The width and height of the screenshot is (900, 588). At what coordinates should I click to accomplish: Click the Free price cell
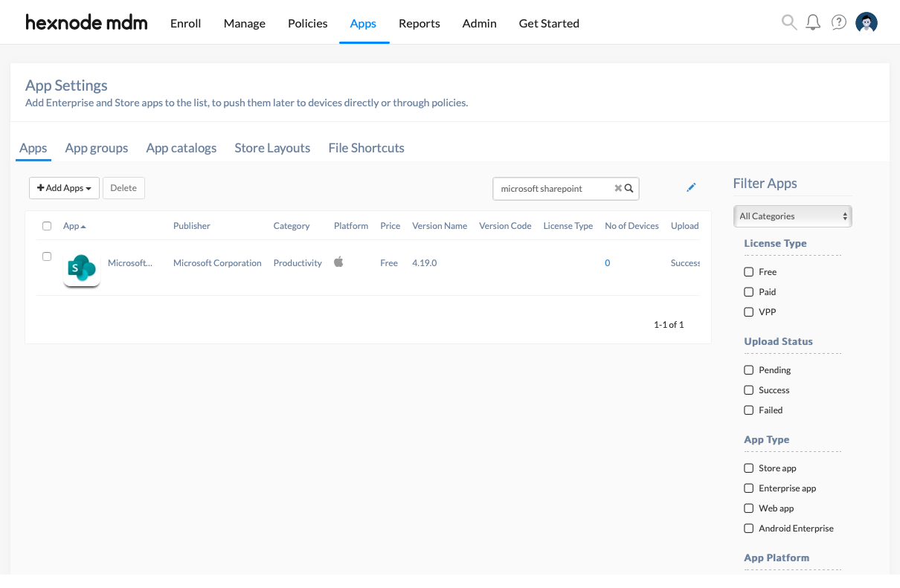coord(389,263)
